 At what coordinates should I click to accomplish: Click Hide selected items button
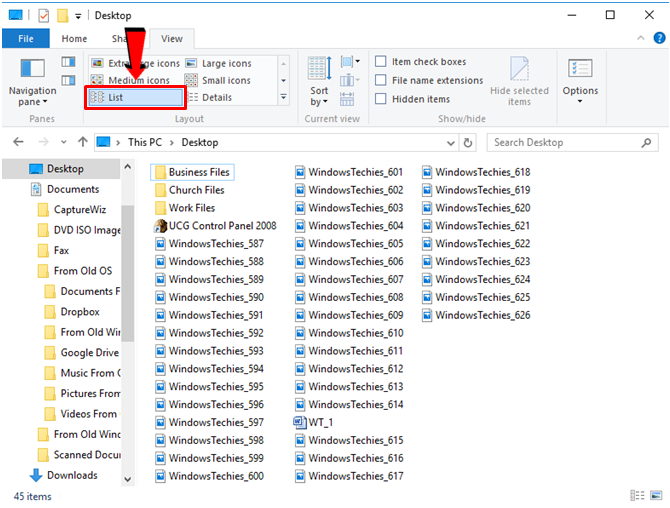pos(519,81)
